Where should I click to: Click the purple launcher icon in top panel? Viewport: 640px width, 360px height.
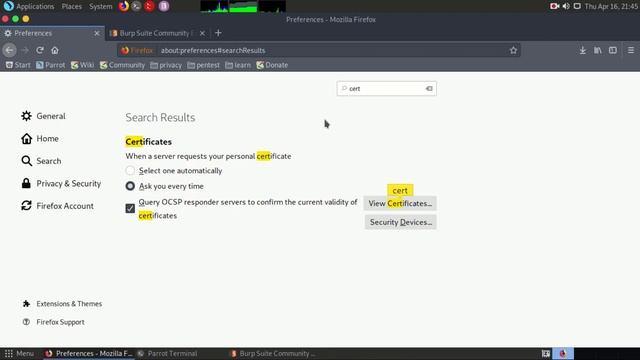point(164,6)
